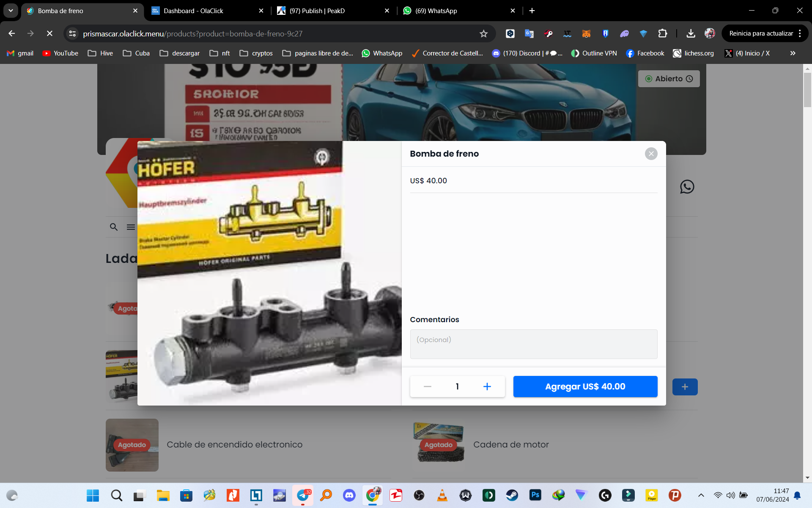Expand the Hive bookmarks folder
812x508 pixels.
point(100,53)
